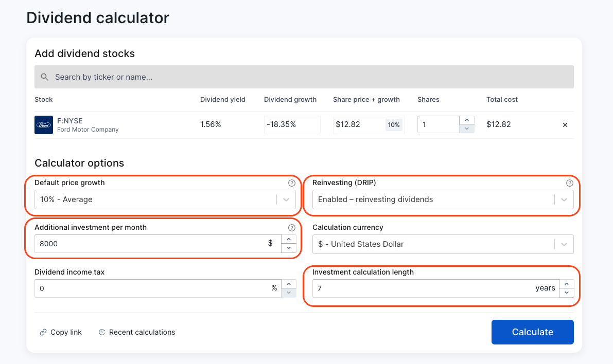The height and width of the screenshot is (364, 613).
Task: Expand the Default price growth dropdown
Action: point(286,199)
